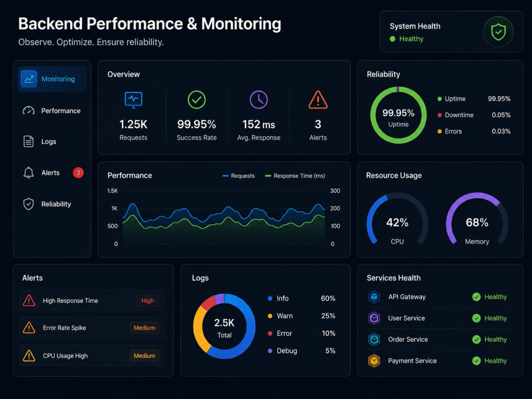
Task: Click the Order Service cube icon
Action: click(x=374, y=339)
